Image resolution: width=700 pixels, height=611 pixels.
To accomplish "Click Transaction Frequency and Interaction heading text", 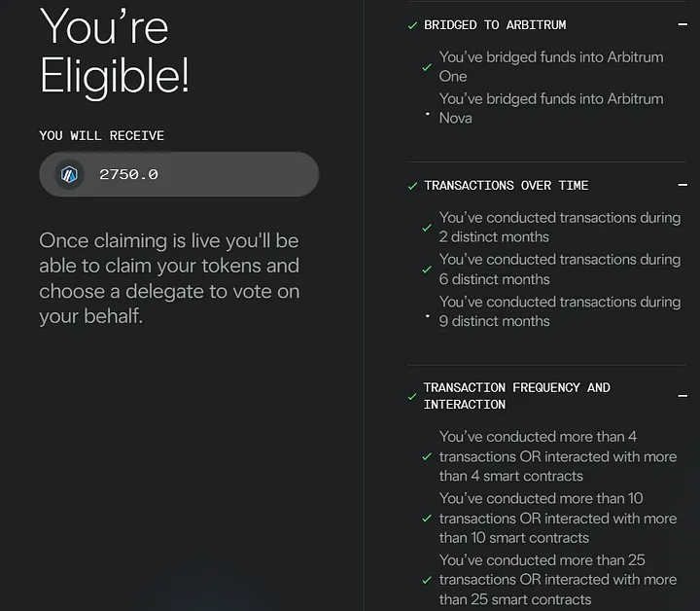I will pyautogui.click(x=517, y=396).
